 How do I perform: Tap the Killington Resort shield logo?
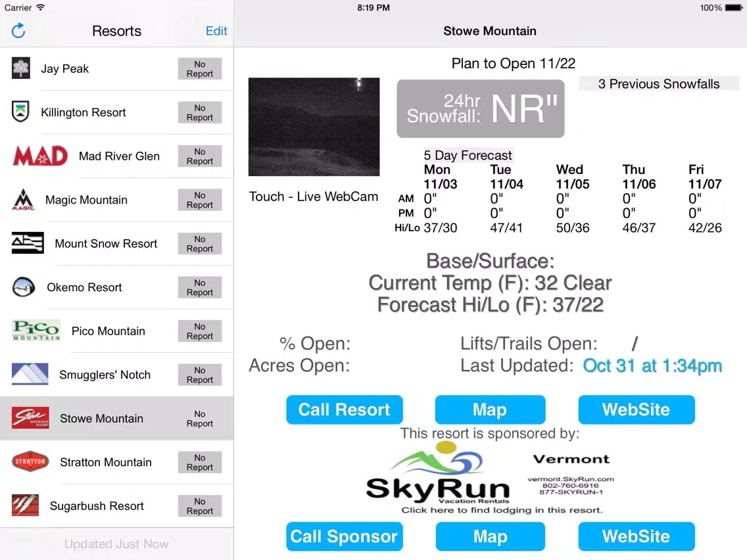click(20, 112)
